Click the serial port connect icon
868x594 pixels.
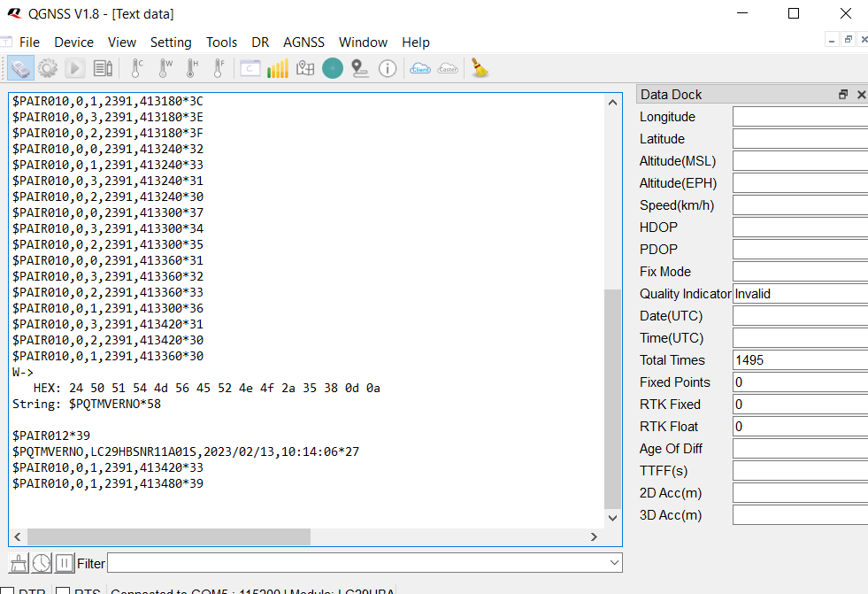pos(21,68)
